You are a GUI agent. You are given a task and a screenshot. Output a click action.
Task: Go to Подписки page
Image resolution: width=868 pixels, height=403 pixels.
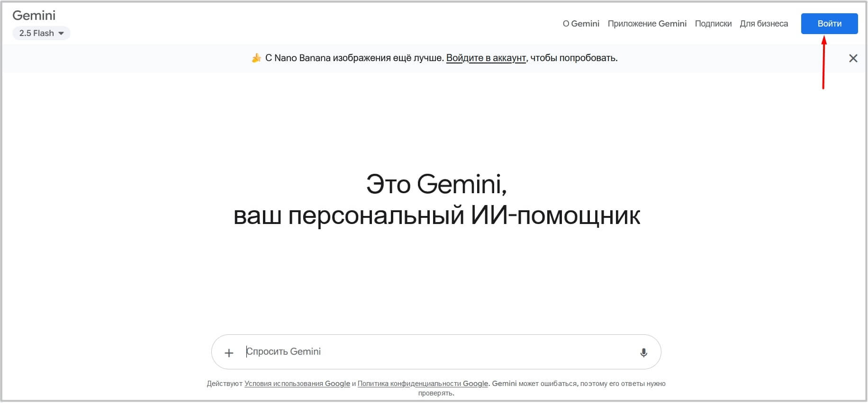(x=713, y=24)
